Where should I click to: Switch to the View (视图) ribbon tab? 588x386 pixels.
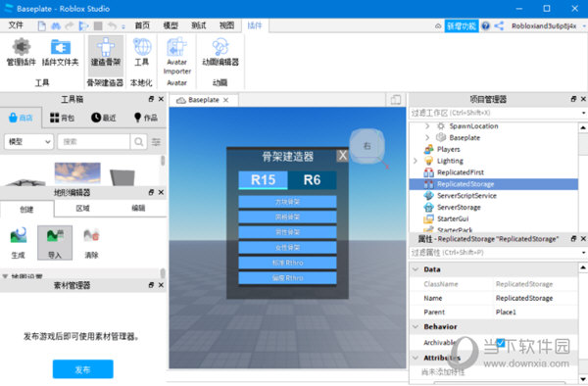click(x=227, y=25)
